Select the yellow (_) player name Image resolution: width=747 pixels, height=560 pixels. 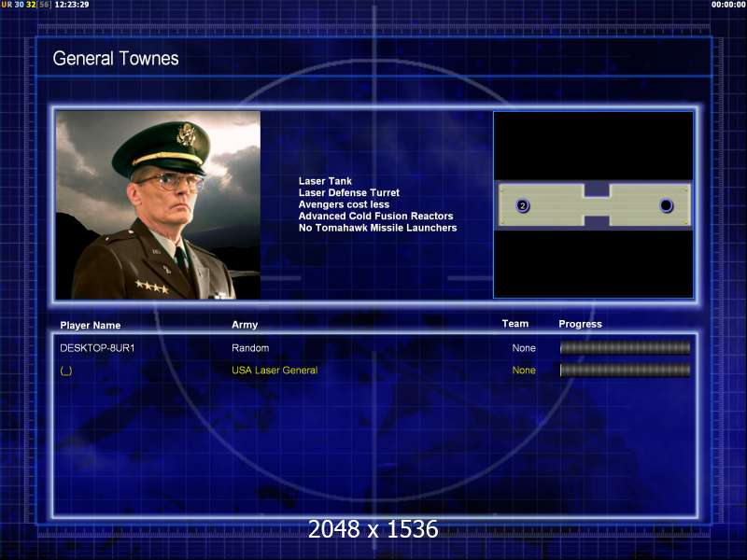66,371
